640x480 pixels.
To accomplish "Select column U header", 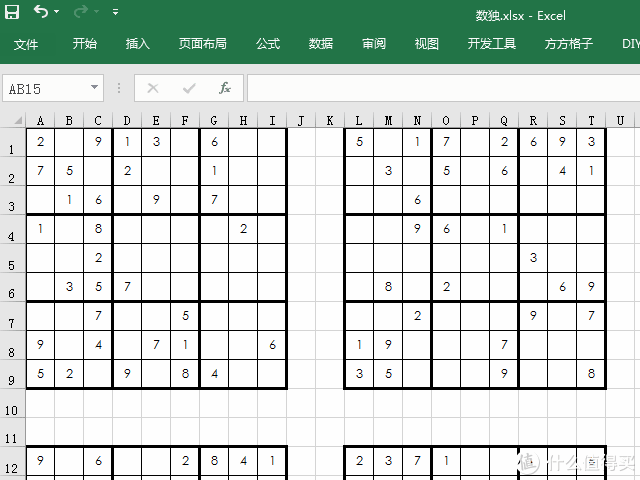I will pyautogui.click(x=620, y=120).
